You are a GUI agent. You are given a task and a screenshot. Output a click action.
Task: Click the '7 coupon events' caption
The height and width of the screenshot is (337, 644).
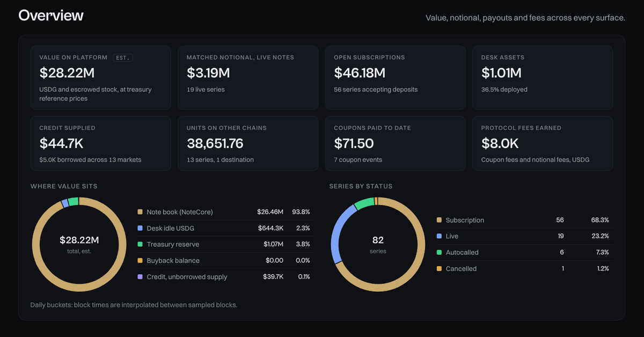coord(357,160)
